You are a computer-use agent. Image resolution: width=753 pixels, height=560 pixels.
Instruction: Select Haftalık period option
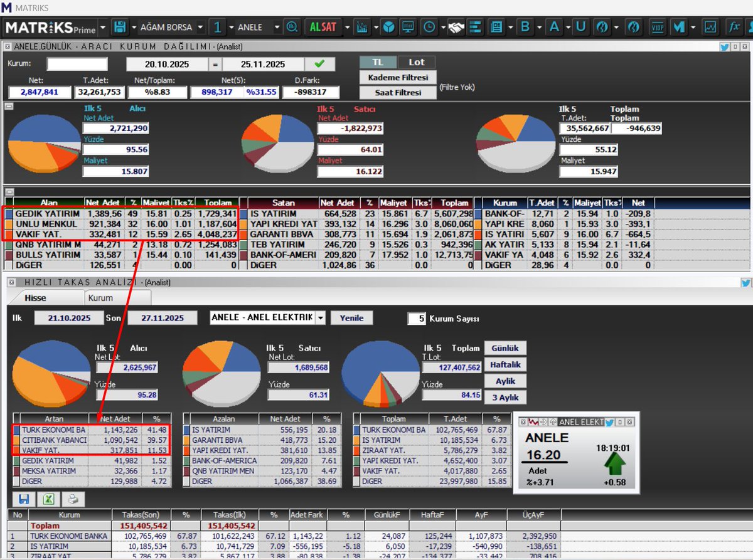point(505,364)
